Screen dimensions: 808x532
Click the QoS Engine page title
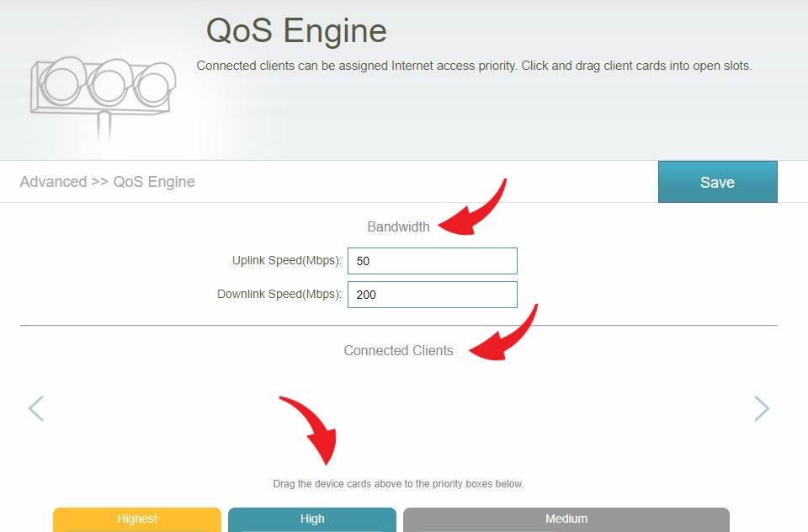(x=296, y=30)
